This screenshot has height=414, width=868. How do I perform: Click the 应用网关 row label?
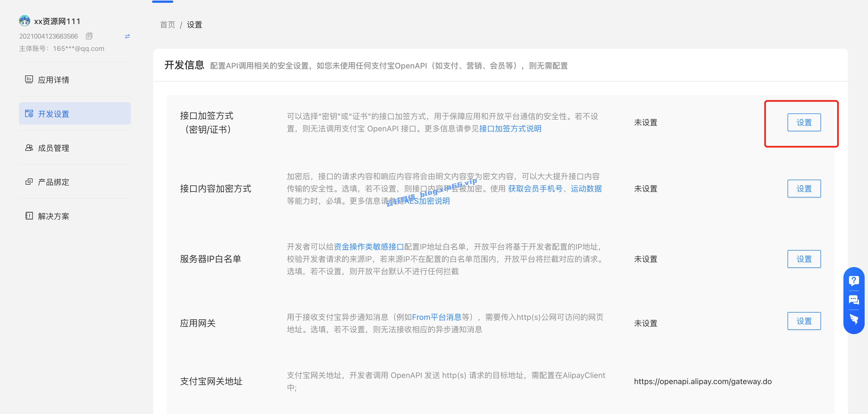(198, 323)
